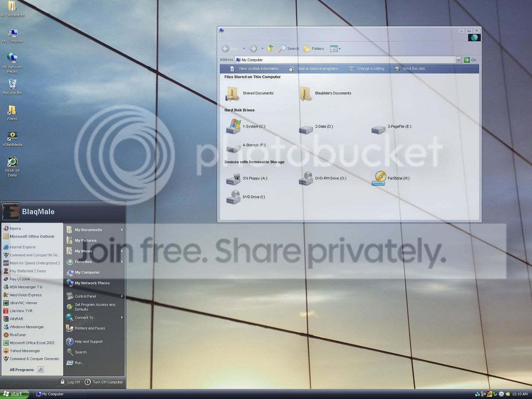Open My Documents desktop icon

12,9
